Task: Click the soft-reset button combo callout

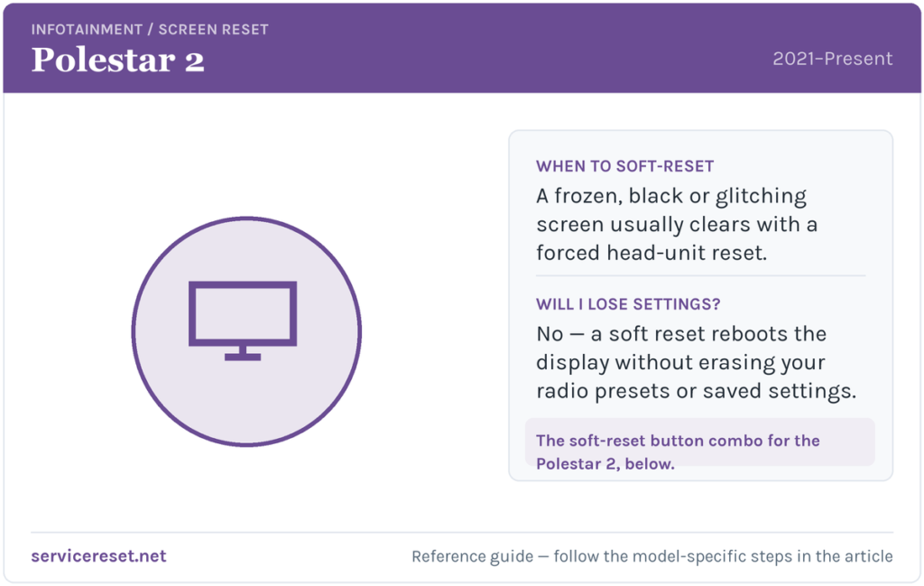Action: tap(700, 442)
